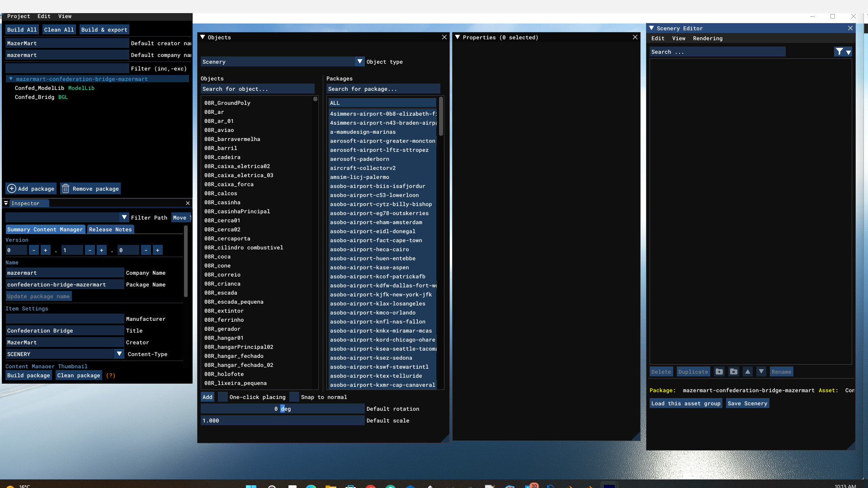Click the Build & export button
The width and height of the screenshot is (868, 488).
click(x=104, y=30)
